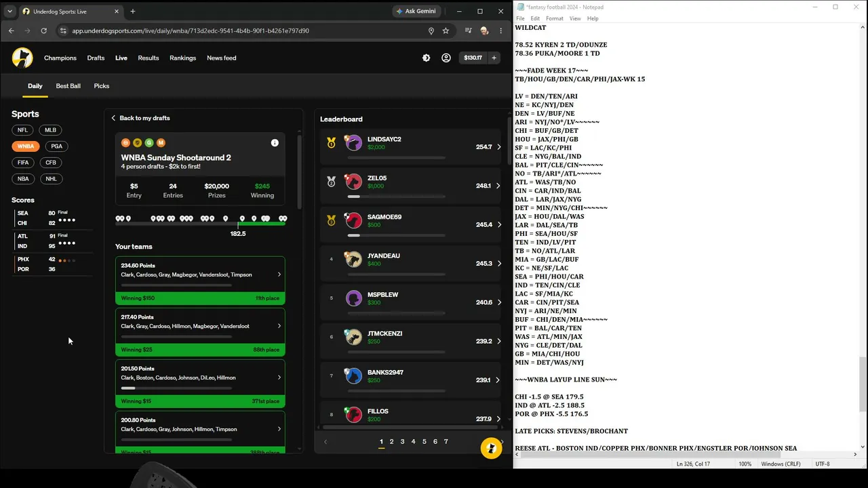Open the News feed page
Viewport: 868px width, 488px height.
[x=222, y=58]
